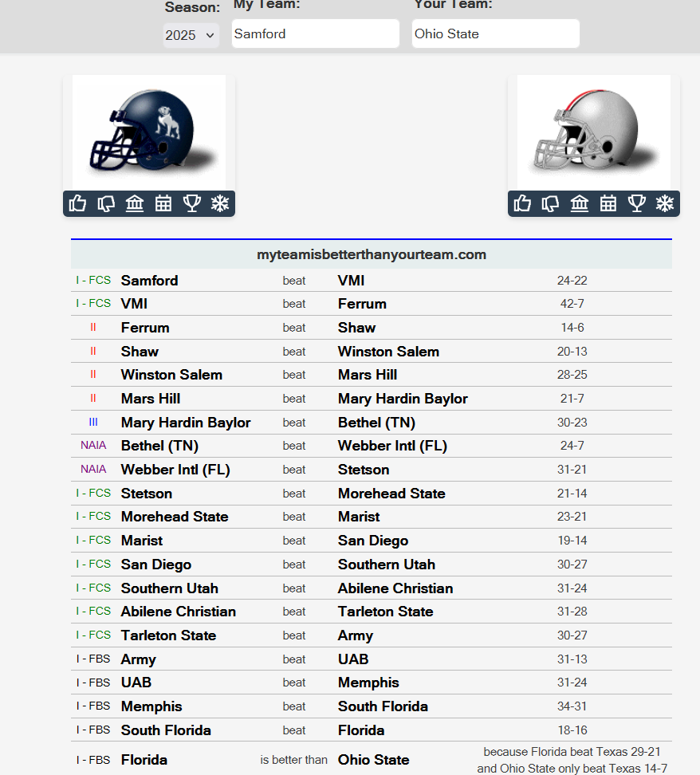Click Ohio State in the is-better-than row
Viewport: 700px width, 775px height.
(x=373, y=760)
